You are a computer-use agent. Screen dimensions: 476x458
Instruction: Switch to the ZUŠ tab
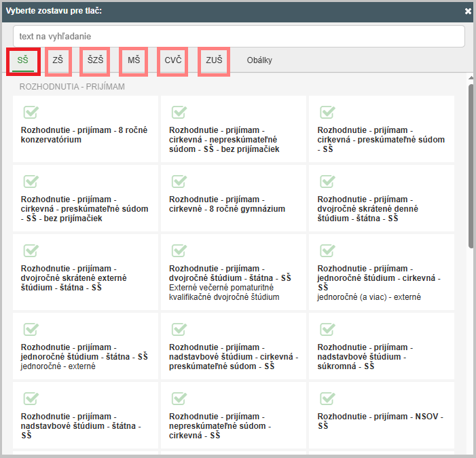[214, 60]
